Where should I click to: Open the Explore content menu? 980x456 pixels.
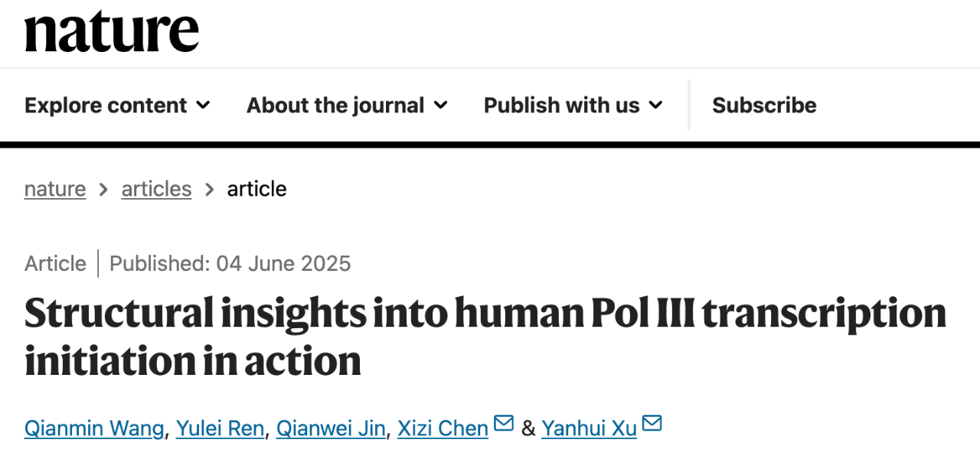point(117,106)
